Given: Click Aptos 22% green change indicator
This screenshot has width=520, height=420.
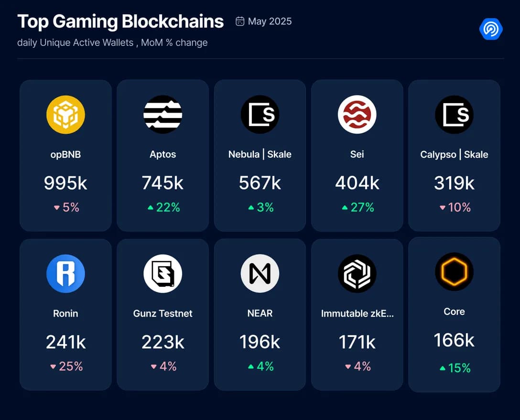Looking at the screenshot, I should (164, 207).
